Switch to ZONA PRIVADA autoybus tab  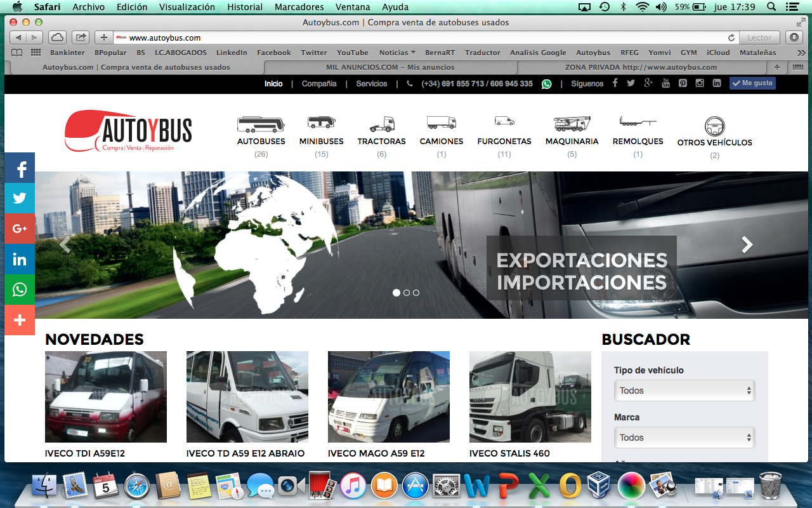click(641, 67)
